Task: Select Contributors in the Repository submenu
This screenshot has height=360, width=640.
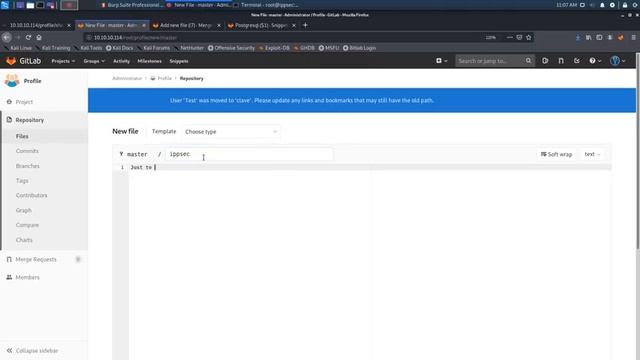Action: point(31,196)
